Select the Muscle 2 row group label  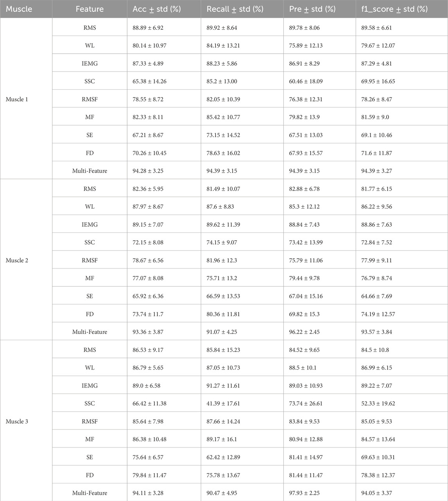[x=17, y=260]
